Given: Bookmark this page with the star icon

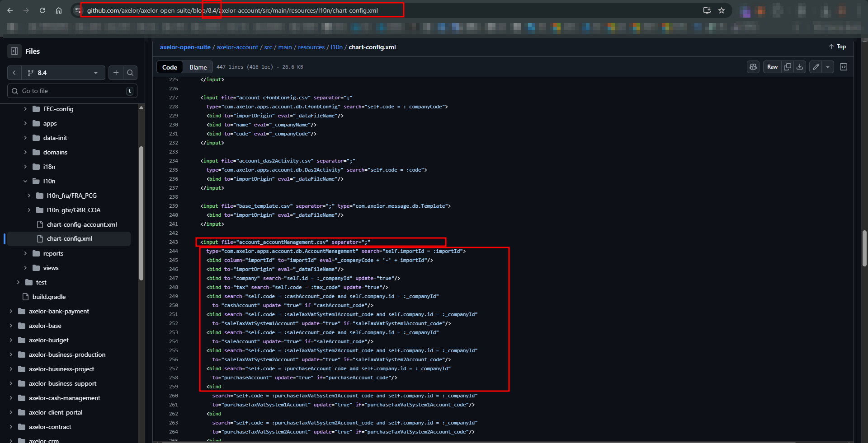Looking at the screenshot, I should (722, 10).
